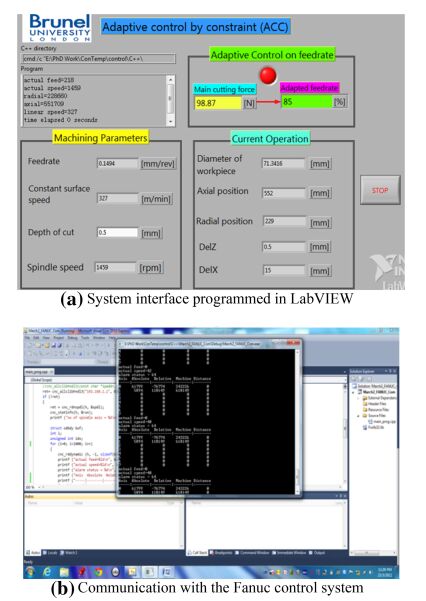Switch to the Watch 1 tab

click(x=68, y=552)
